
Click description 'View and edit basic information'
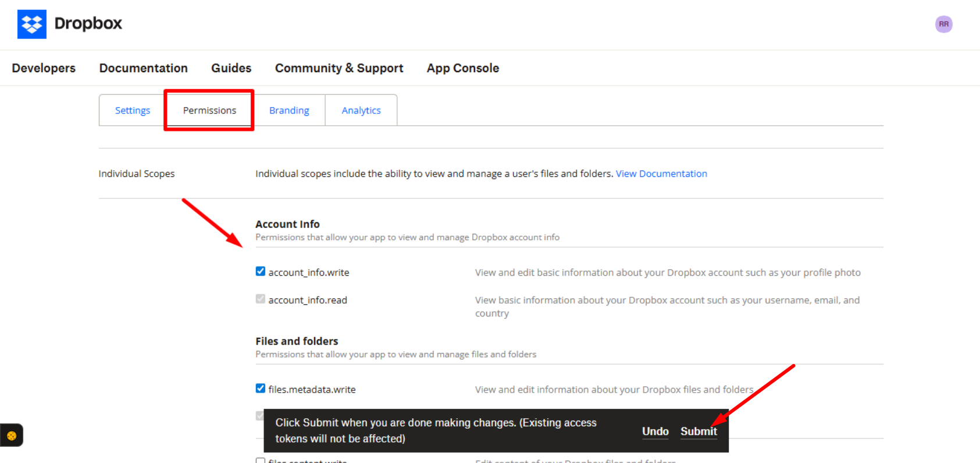click(x=668, y=272)
